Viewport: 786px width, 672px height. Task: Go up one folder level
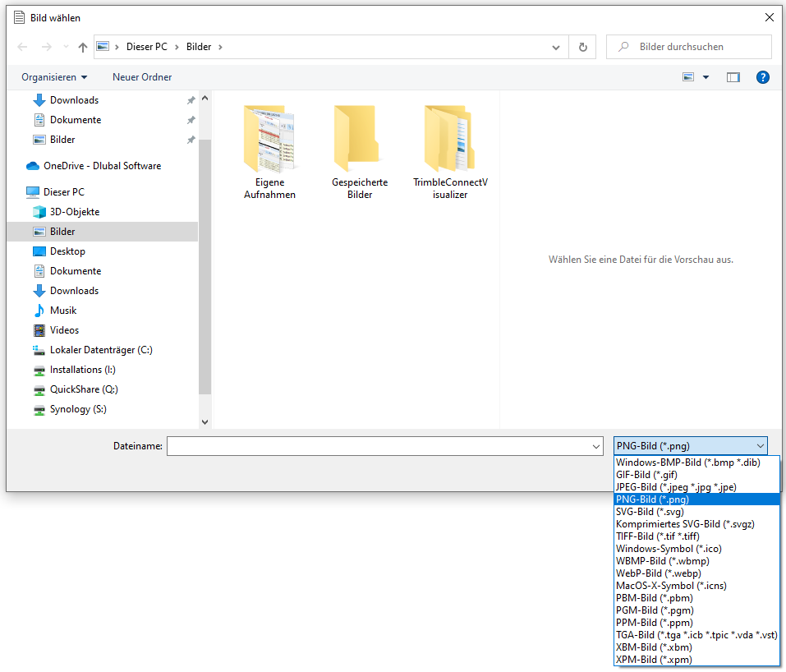click(83, 47)
